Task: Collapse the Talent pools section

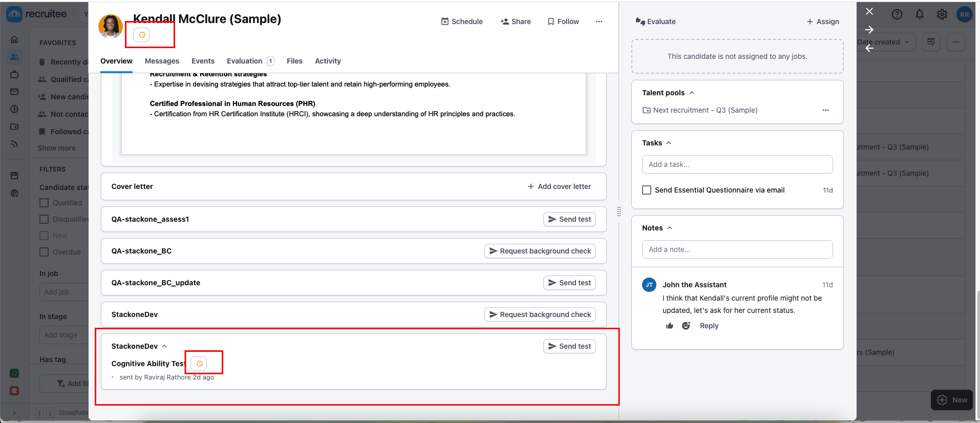Action: pyautogui.click(x=692, y=93)
